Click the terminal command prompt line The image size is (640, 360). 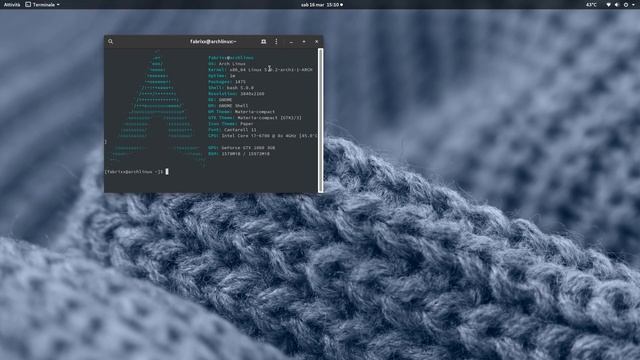[x=136, y=172]
